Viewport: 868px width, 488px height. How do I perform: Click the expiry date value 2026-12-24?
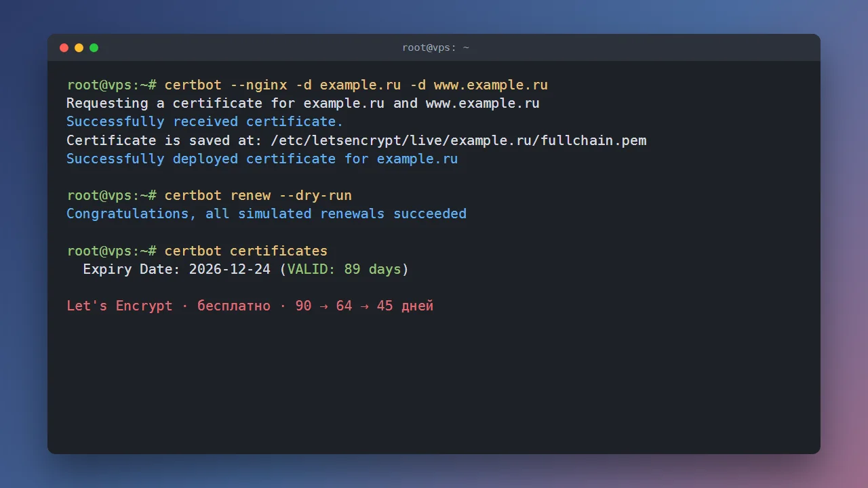click(x=230, y=270)
